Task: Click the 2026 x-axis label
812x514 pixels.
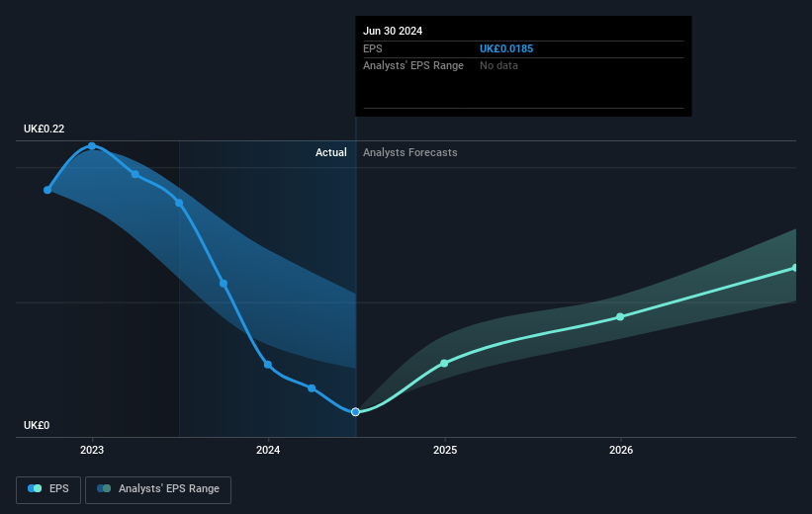Action: [621, 450]
